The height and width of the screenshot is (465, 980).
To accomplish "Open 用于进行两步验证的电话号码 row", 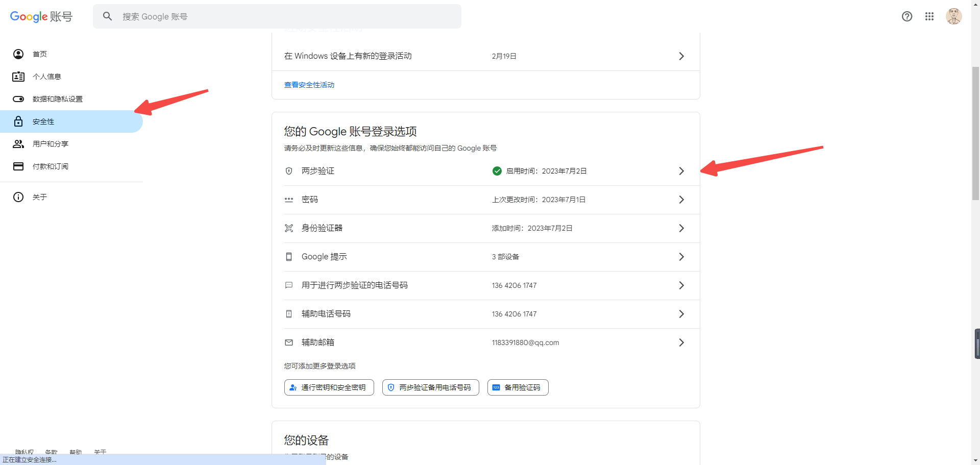I will (x=485, y=285).
